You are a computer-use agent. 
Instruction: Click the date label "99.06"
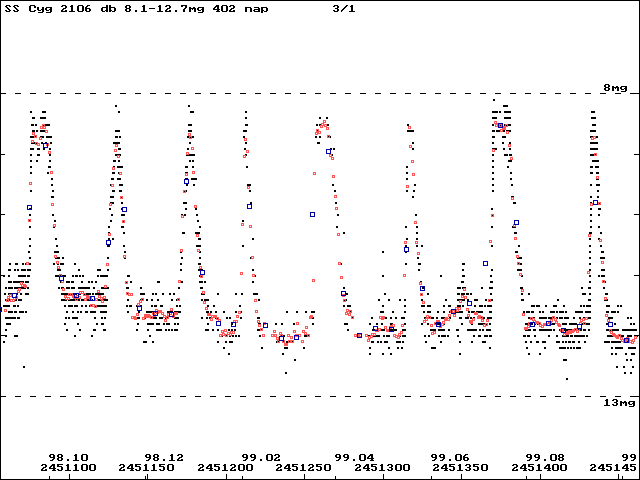tap(451, 458)
